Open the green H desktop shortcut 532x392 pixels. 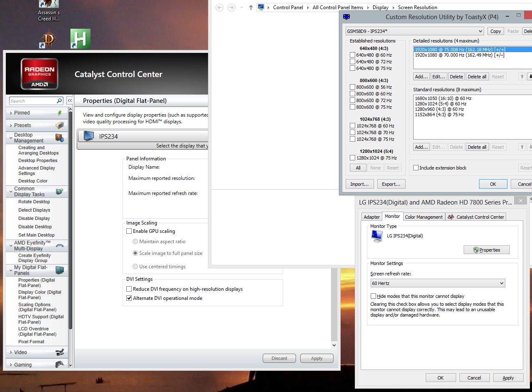(80, 39)
